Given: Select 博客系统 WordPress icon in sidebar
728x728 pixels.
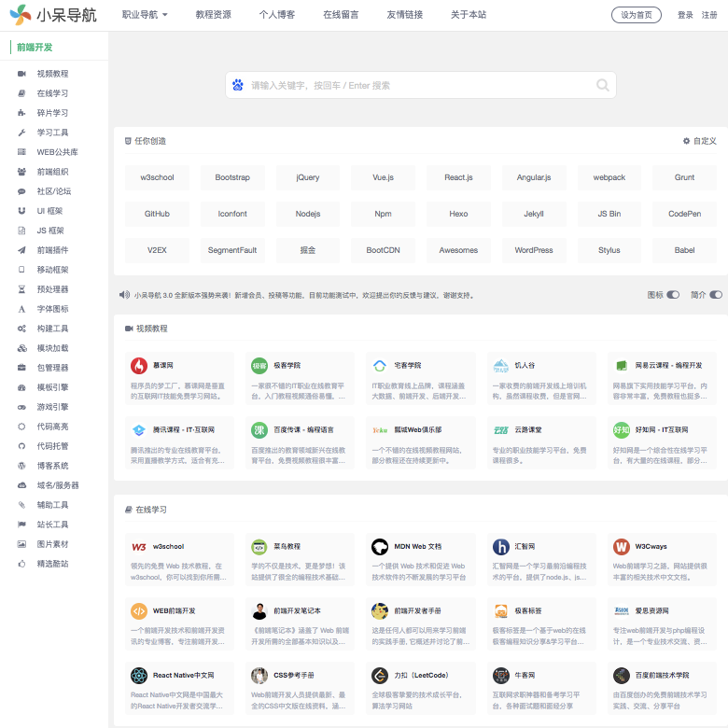Looking at the screenshot, I should pyautogui.click(x=21, y=466).
